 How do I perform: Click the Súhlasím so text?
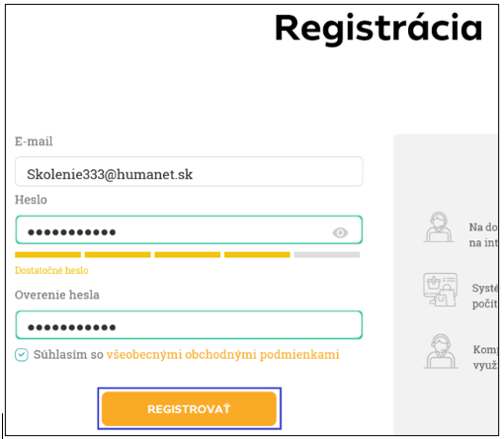click(x=68, y=354)
